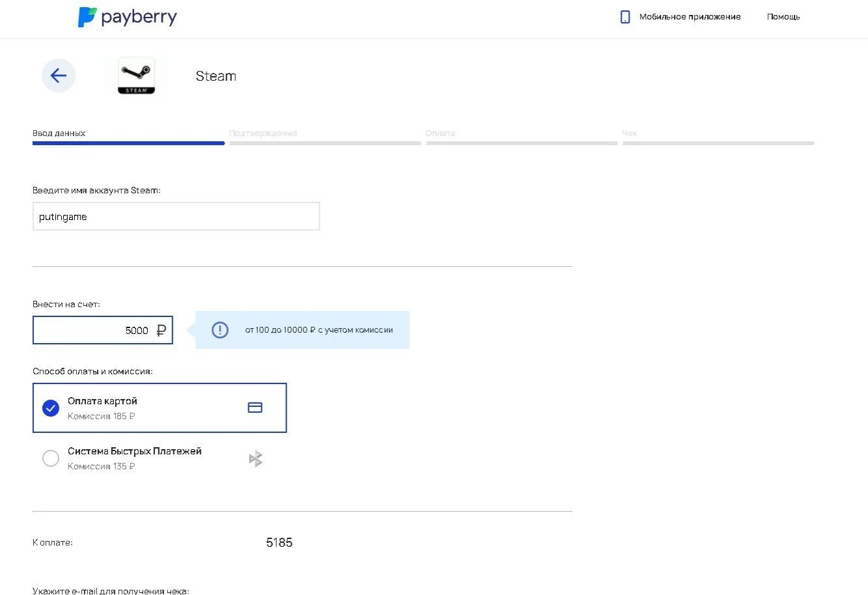Select the "Оплата картой" payment option
Viewport: 868px width, 595px height.
pyautogui.click(x=160, y=408)
